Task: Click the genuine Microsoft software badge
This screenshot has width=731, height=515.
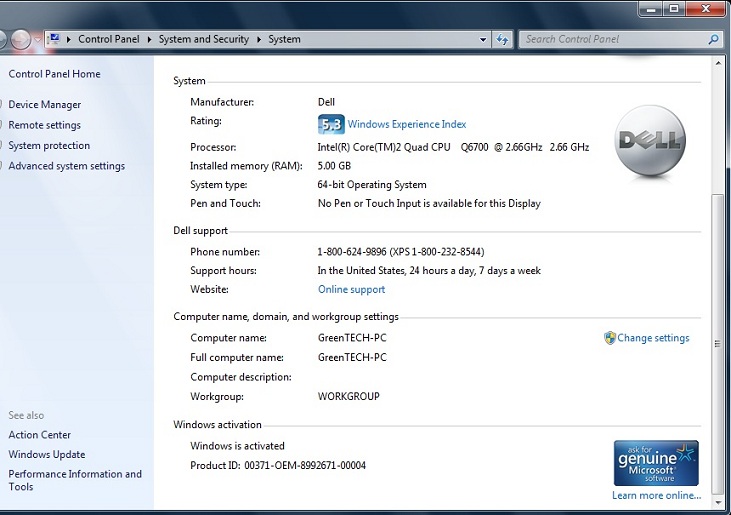Action: click(656, 463)
